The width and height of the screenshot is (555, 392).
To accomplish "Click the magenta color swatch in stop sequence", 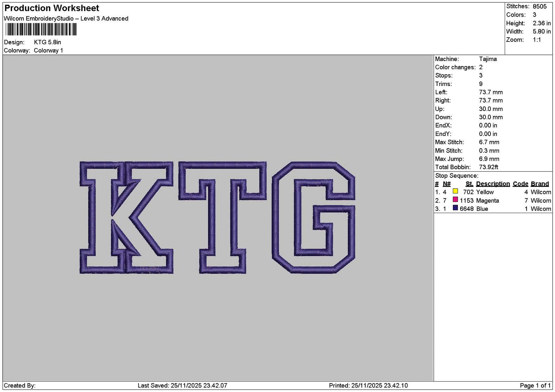I will (455, 200).
